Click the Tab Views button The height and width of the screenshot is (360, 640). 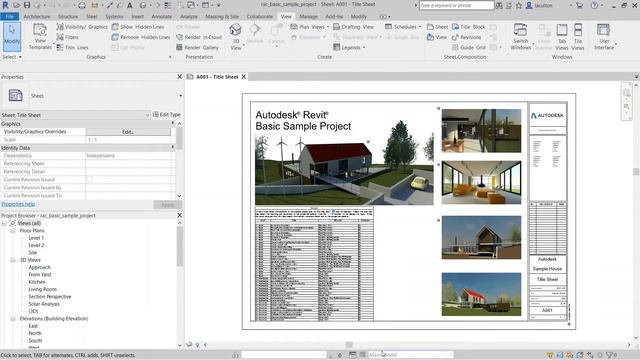point(562,37)
